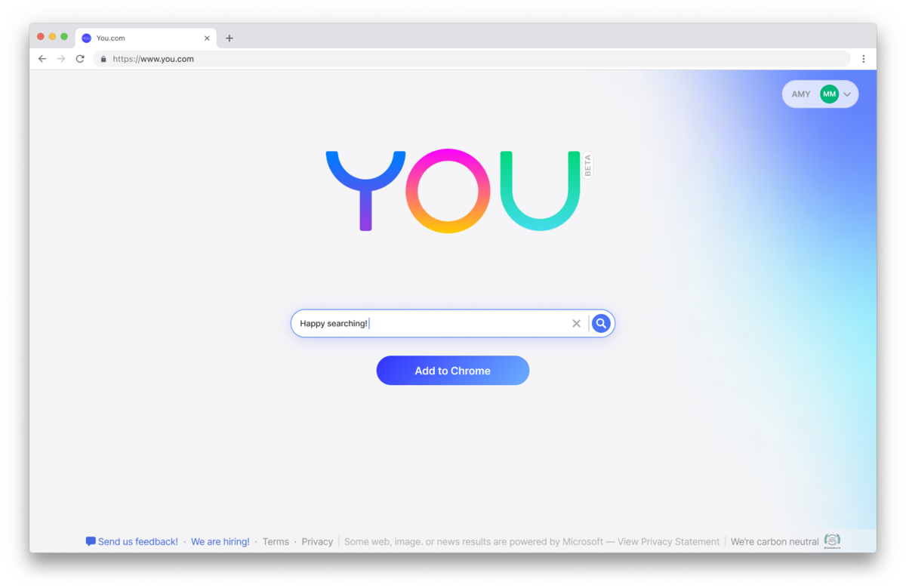The width and height of the screenshot is (906, 588).
Task: Click the green maximize window button
Action: 64,36
